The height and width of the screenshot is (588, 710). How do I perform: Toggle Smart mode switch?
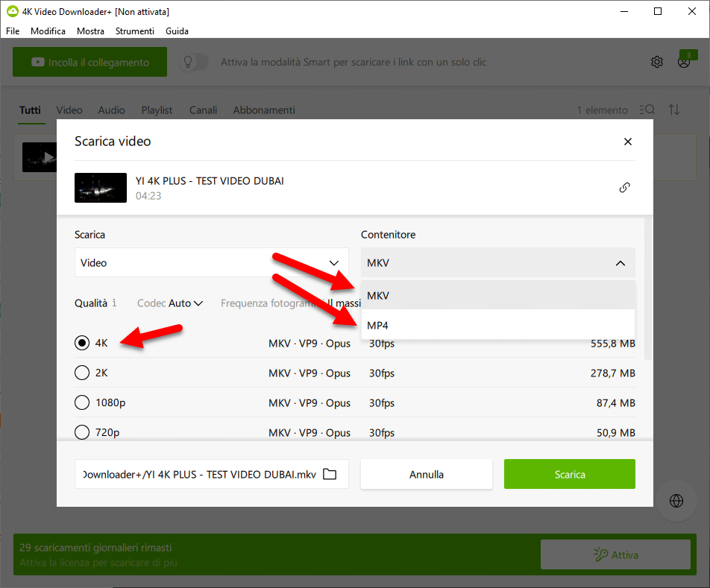tap(194, 62)
